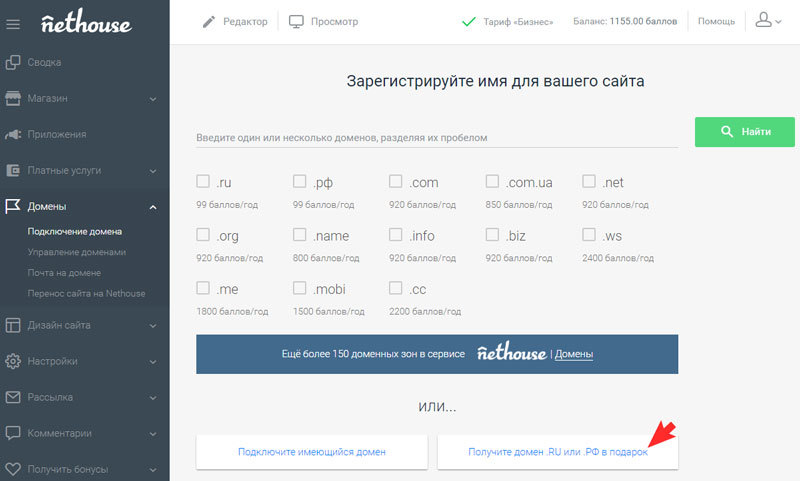This screenshot has width=800, height=481.
Task: Click the Магазин store icon
Action: (x=13, y=98)
